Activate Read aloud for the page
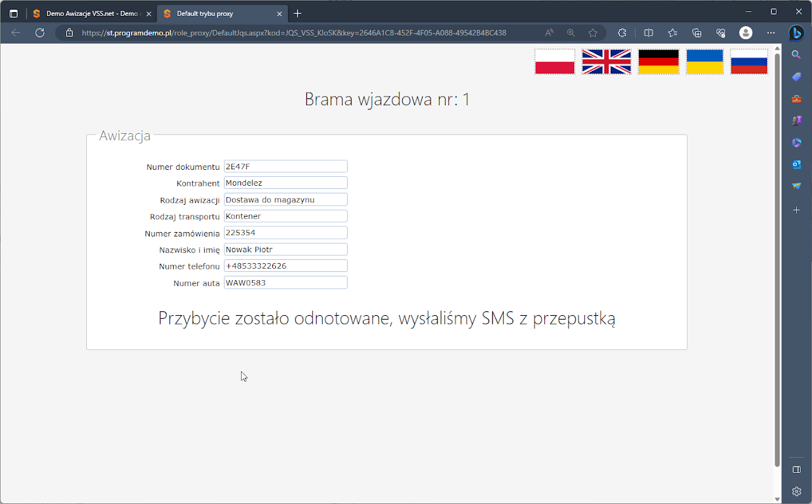The image size is (812, 504). click(549, 32)
